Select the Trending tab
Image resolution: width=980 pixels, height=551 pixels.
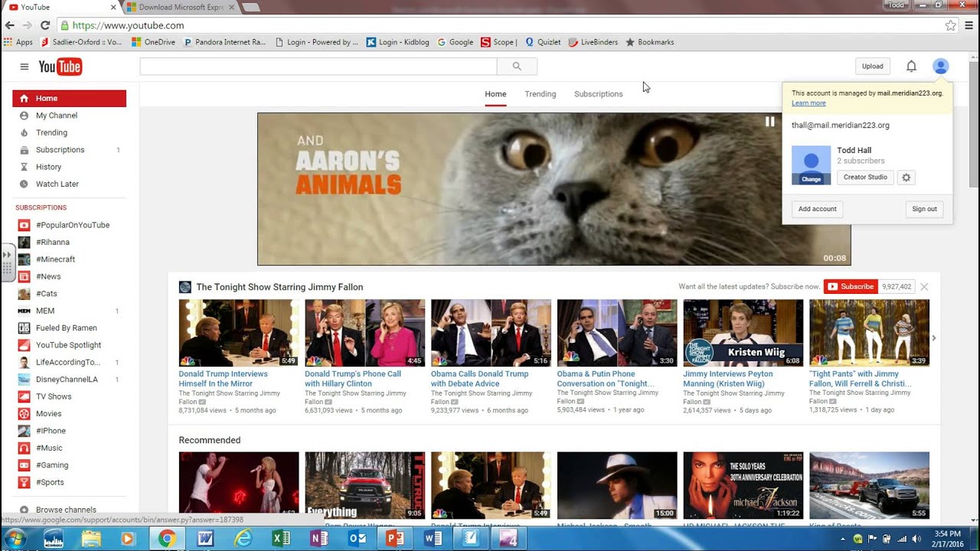point(541,94)
